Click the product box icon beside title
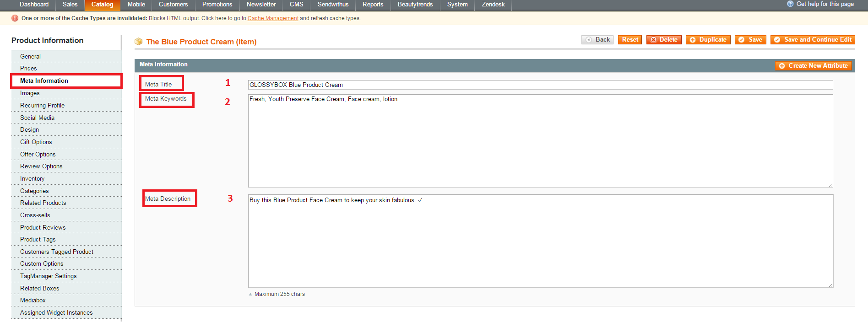 [139, 42]
